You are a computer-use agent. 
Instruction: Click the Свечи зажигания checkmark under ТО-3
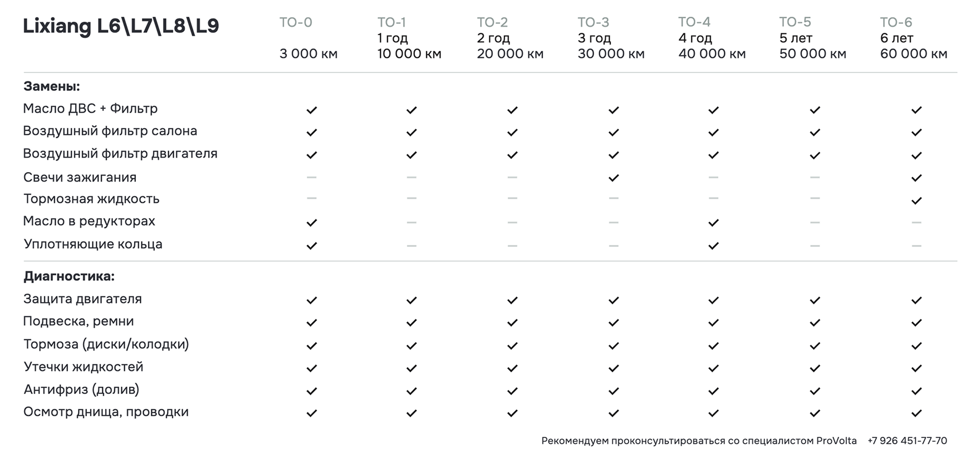point(613,178)
